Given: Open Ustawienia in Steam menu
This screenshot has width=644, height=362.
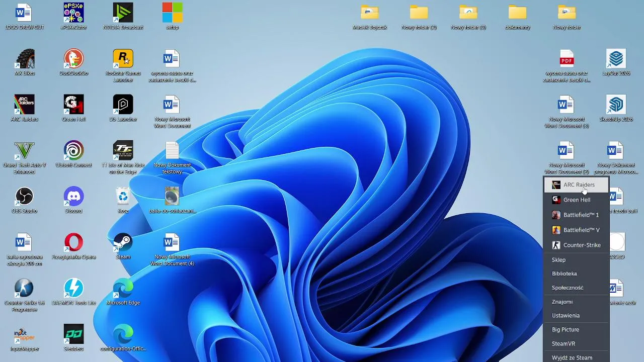Looking at the screenshot, I should point(577,315).
